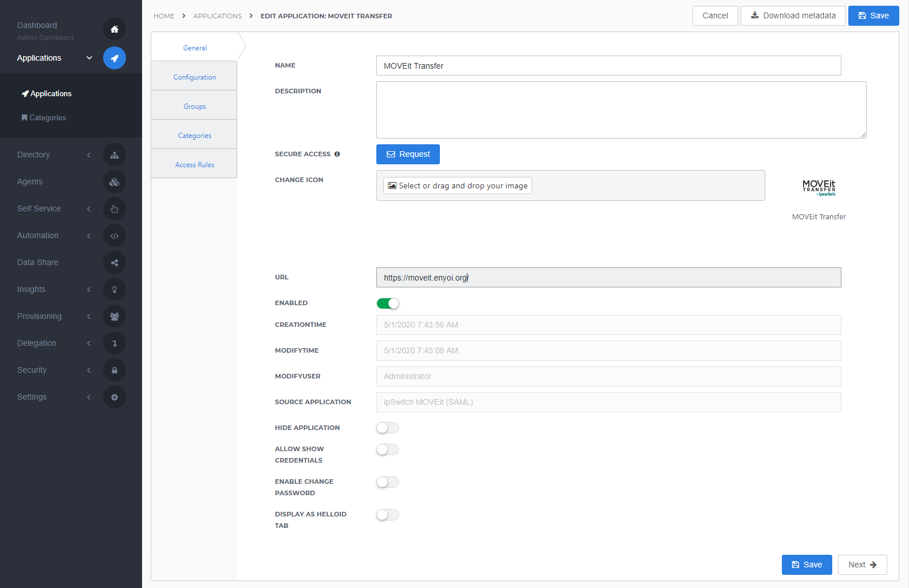Click the Description text area
The width and height of the screenshot is (909, 588).
pos(621,110)
